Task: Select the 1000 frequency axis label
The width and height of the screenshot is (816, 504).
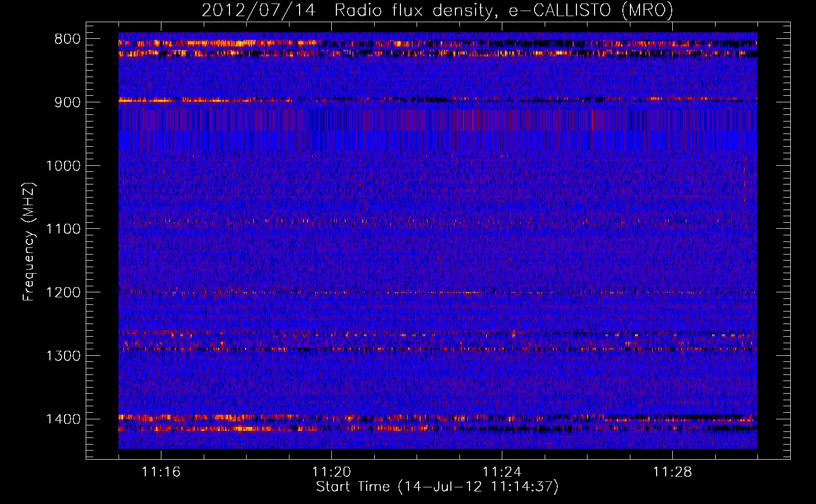Action: coord(63,166)
